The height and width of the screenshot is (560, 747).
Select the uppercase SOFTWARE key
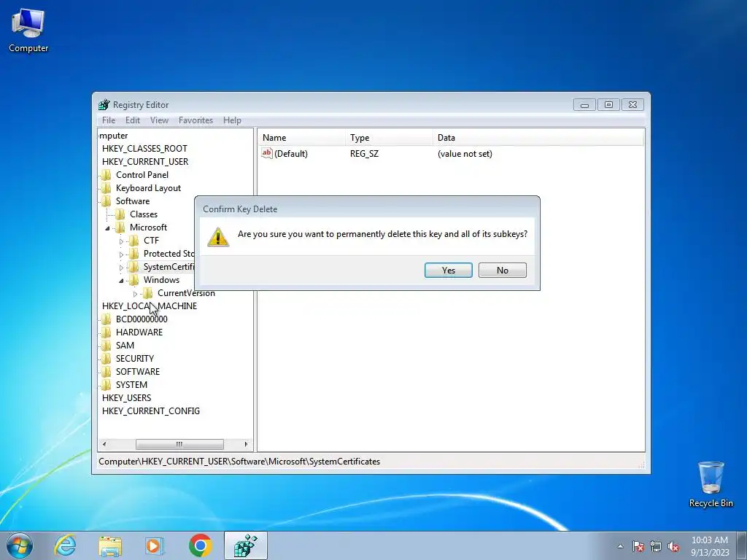(x=138, y=371)
